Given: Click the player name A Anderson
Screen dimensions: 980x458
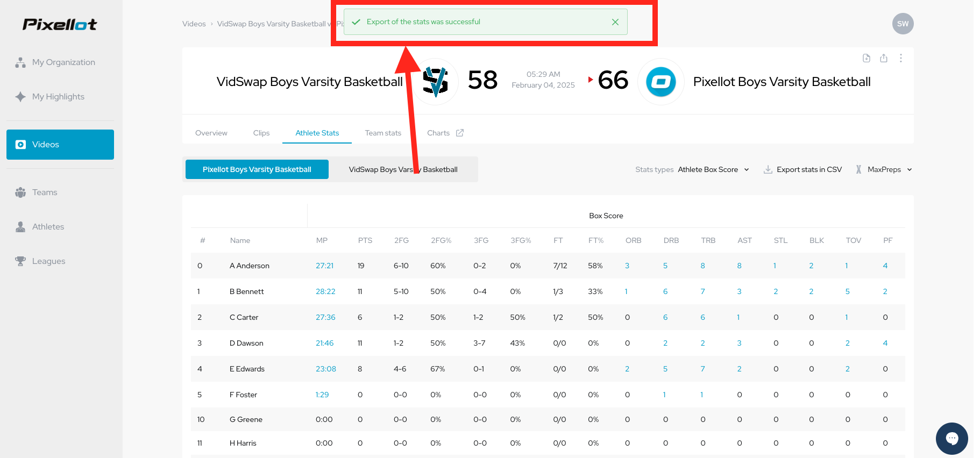Looking at the screenshot, I should click(250, 266).
